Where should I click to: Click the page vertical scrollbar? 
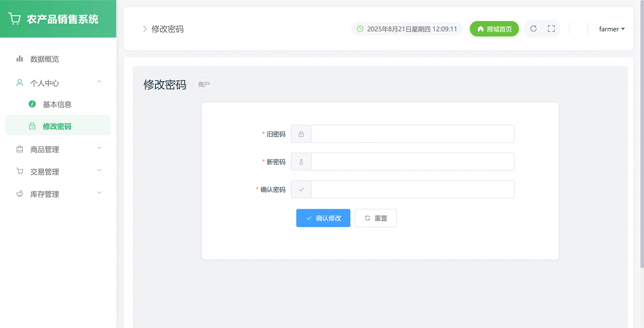coord(642,134)
